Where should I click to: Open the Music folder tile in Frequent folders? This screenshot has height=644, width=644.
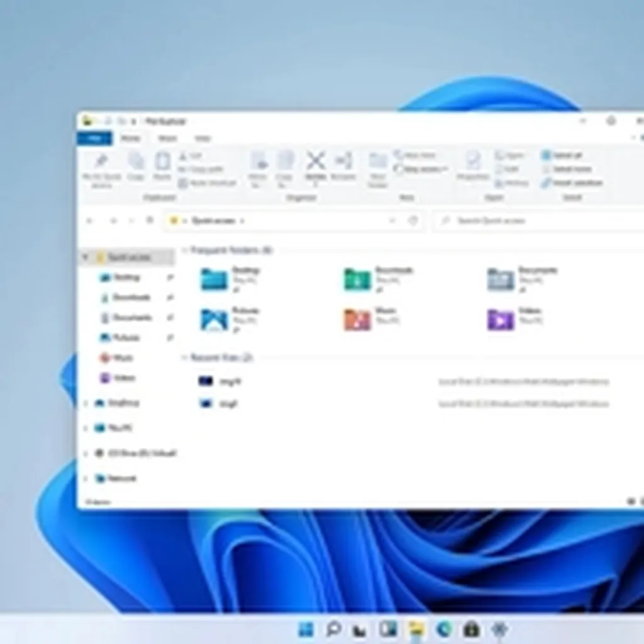click(371, 319)
